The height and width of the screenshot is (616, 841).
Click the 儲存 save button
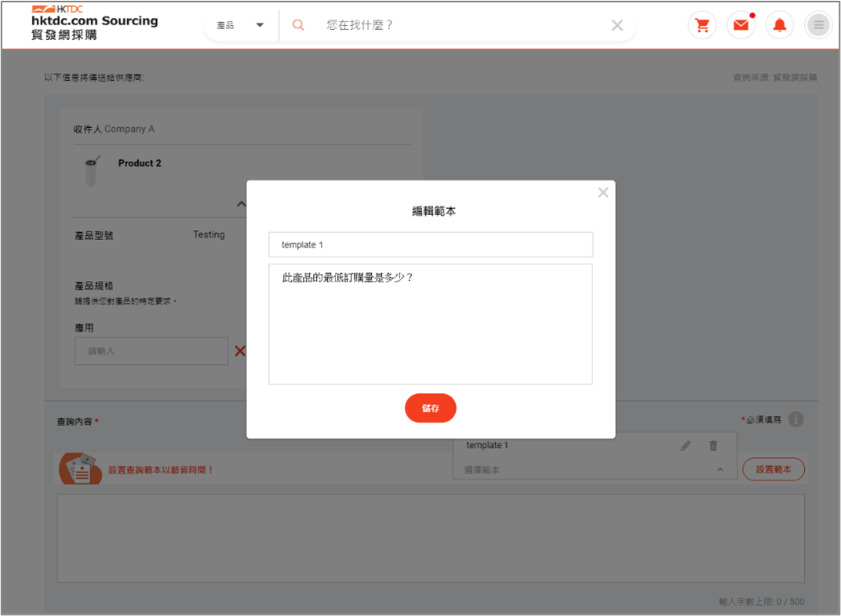pyautogui.click(x=430, y=408)
